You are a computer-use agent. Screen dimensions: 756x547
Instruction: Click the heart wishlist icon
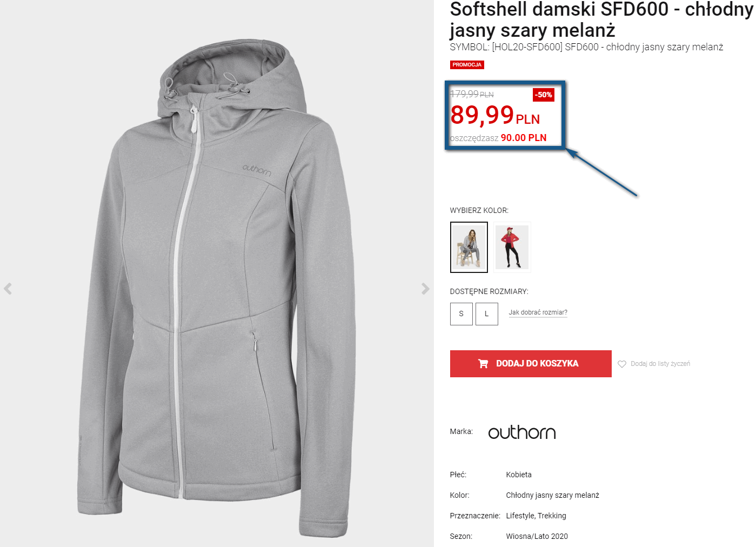pos(622,364)
